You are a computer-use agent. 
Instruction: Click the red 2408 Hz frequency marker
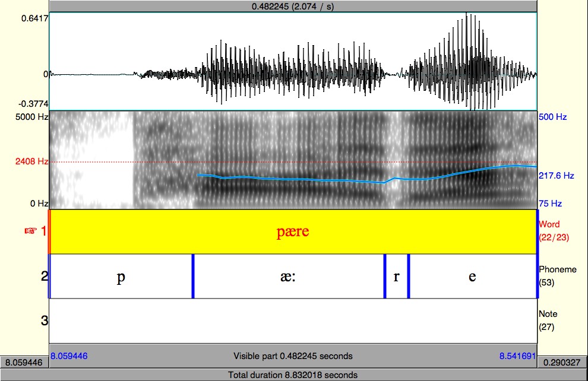(31, 161)
